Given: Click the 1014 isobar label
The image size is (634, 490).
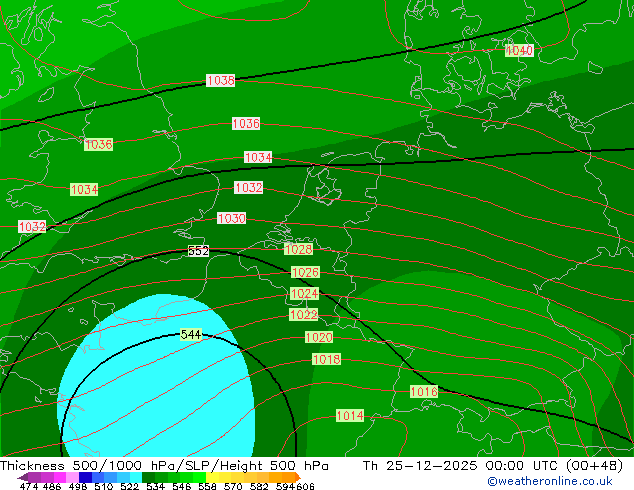Looking at the screenshot, I should coord(350,416).
